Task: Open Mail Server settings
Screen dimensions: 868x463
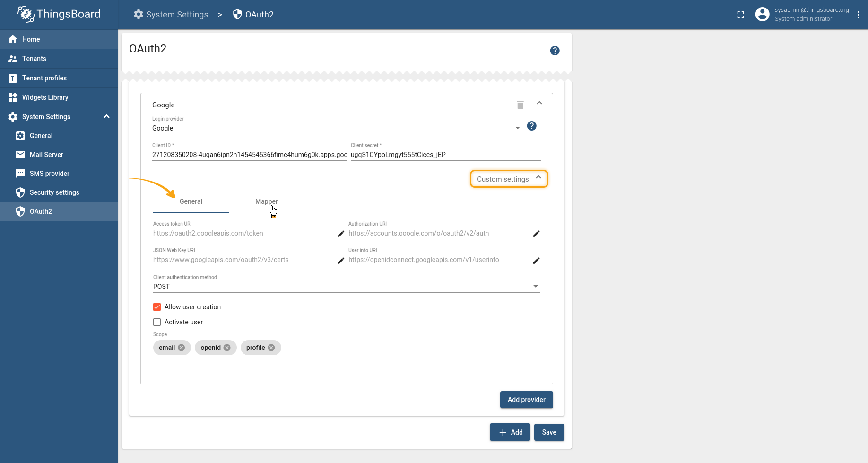Action: pyautogui.click(x=59, y=155)
